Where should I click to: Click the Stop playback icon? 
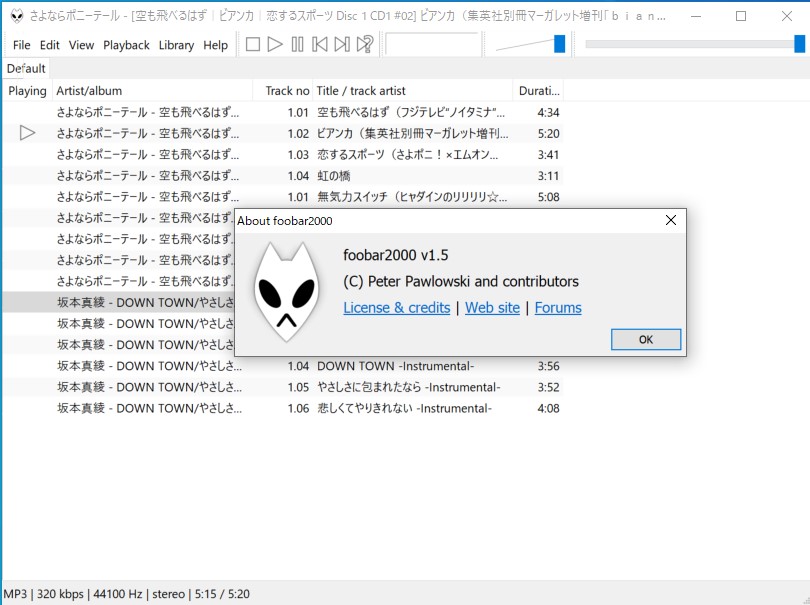pyautogui.click(x=252, y=44)
